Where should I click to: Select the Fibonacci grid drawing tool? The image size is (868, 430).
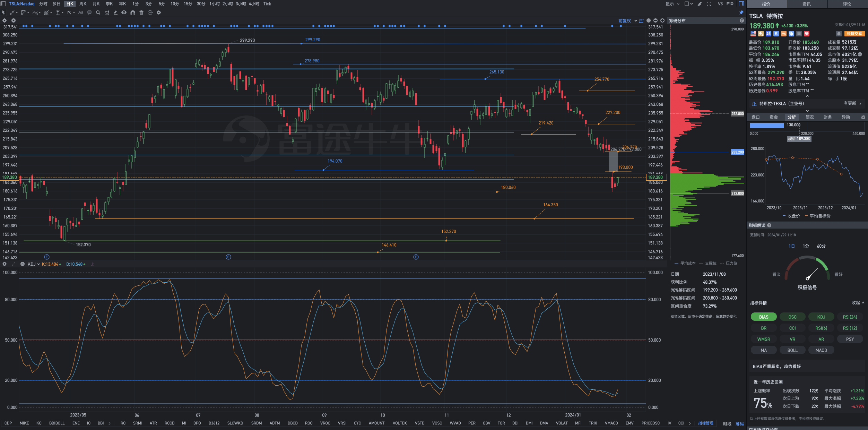coord(46,12)
